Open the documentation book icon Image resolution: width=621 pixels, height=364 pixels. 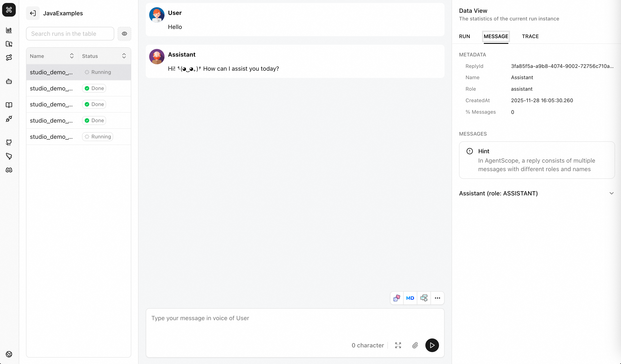[x=9, y=105]
